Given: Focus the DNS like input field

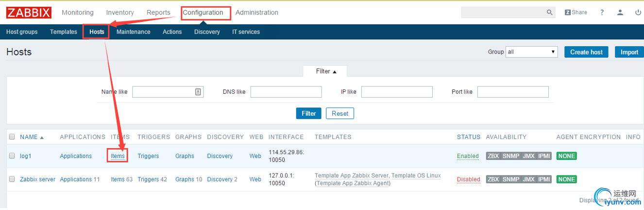Looking at the screenshot, I should (x=286, y=92).
